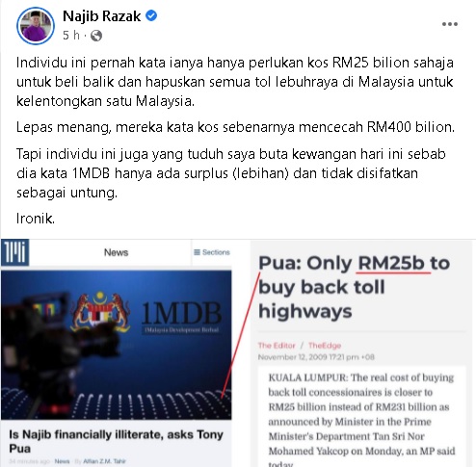Click the KUALA LUMPUR article paragraph
Viewport: 476px width, 467px height.
click(361, 418)
